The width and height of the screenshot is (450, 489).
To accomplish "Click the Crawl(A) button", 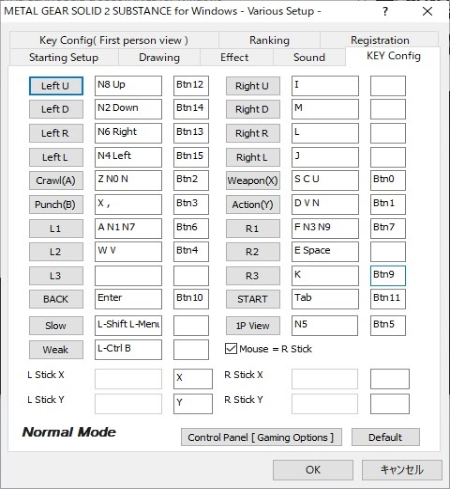I will 56,181.
